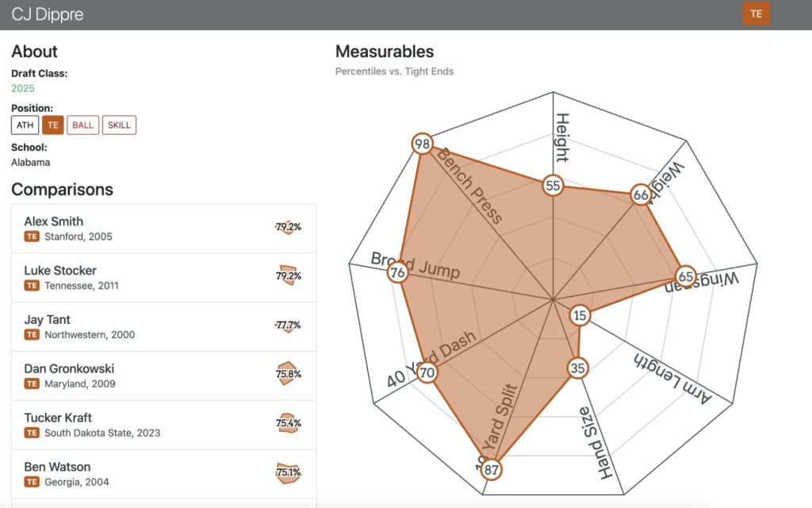812x508 pixels.
Task: Toggle the active TE position button
Action: 52,125
